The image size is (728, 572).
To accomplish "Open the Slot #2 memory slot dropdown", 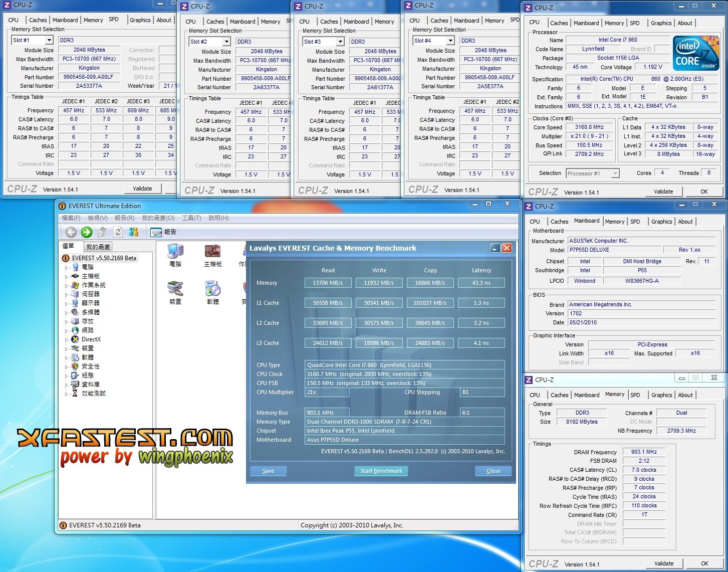I will pyautogui.click(x=226, y=42).
